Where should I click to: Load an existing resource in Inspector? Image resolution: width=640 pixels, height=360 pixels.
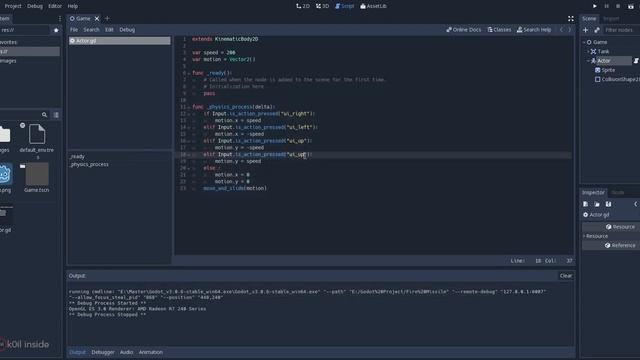(597, 204)
